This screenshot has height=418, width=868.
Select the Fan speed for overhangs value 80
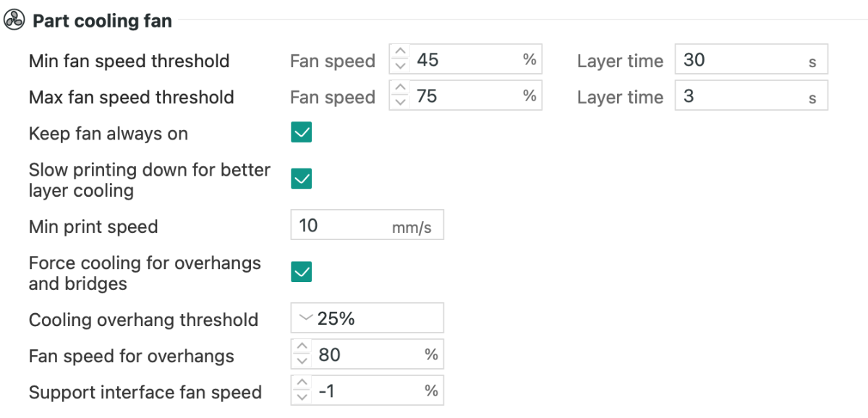pos(329,355)
